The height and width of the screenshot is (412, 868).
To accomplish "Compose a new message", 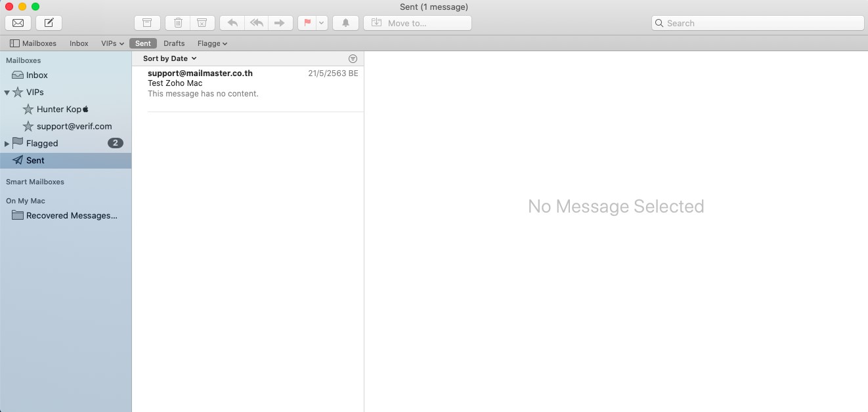I will [49, 23].
